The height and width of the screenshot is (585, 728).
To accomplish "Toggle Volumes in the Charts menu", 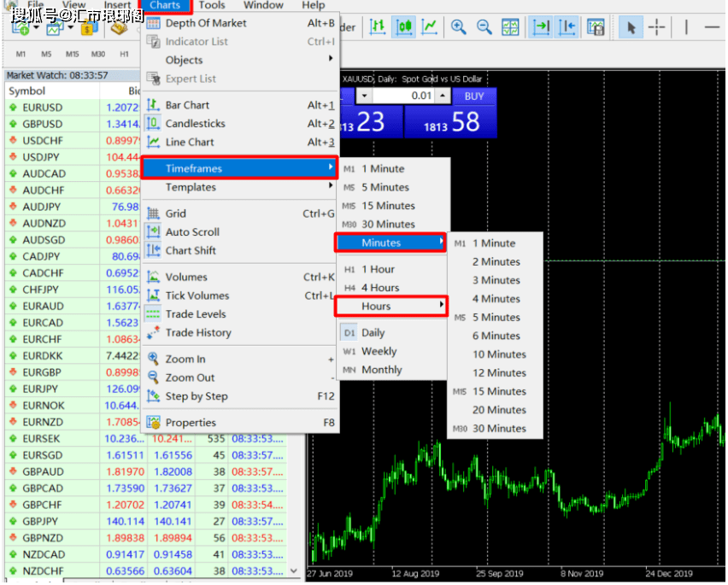I will pyautogui.click(x=240, y=277).
